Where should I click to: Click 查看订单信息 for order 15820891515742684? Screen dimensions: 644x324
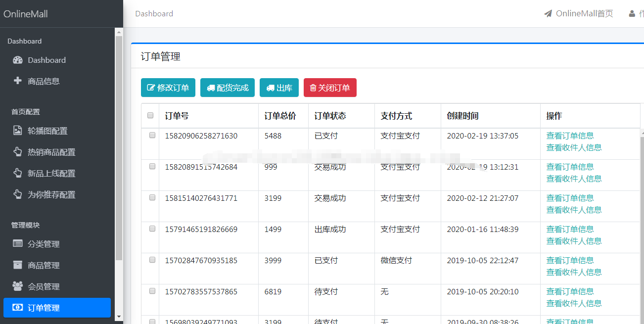(570, 167)
